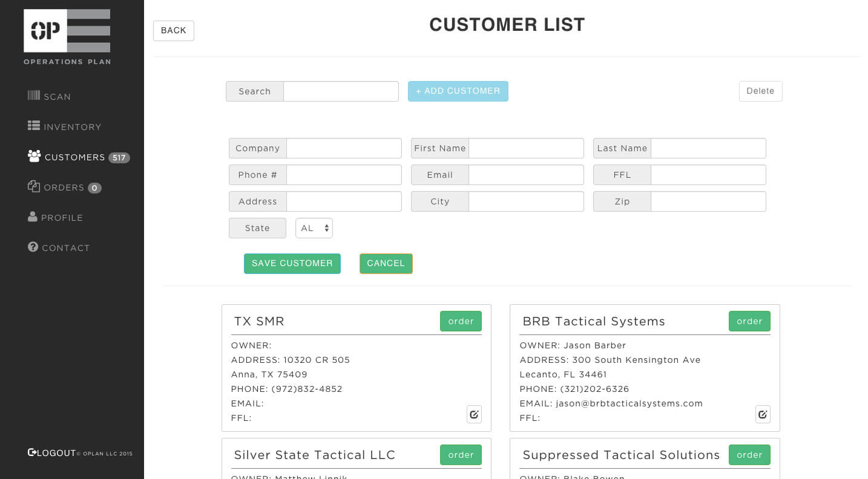
Task: Click the OWNER: Jason Barber line
Action: pyautogui.click(x=573, y=345)
